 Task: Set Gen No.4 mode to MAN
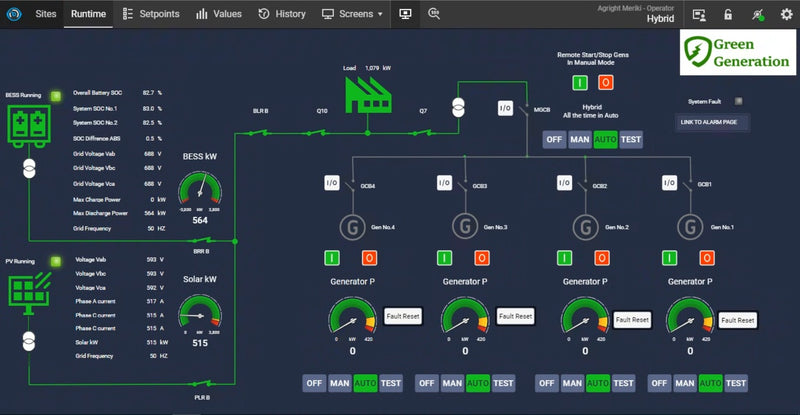click(340, 383)
